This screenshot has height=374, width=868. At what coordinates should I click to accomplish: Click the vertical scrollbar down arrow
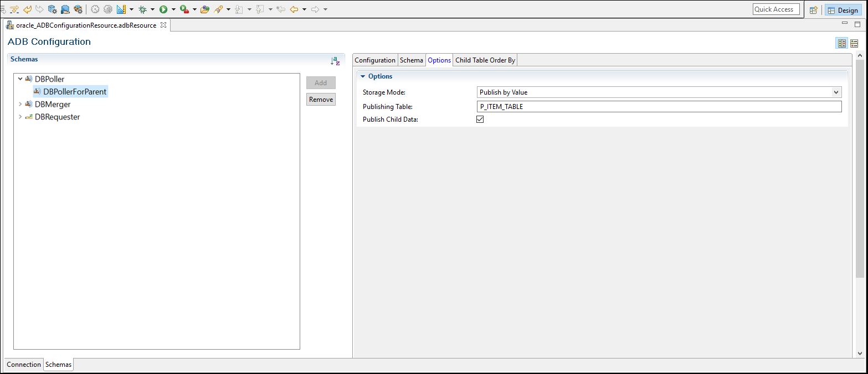(x=860, y=354)
